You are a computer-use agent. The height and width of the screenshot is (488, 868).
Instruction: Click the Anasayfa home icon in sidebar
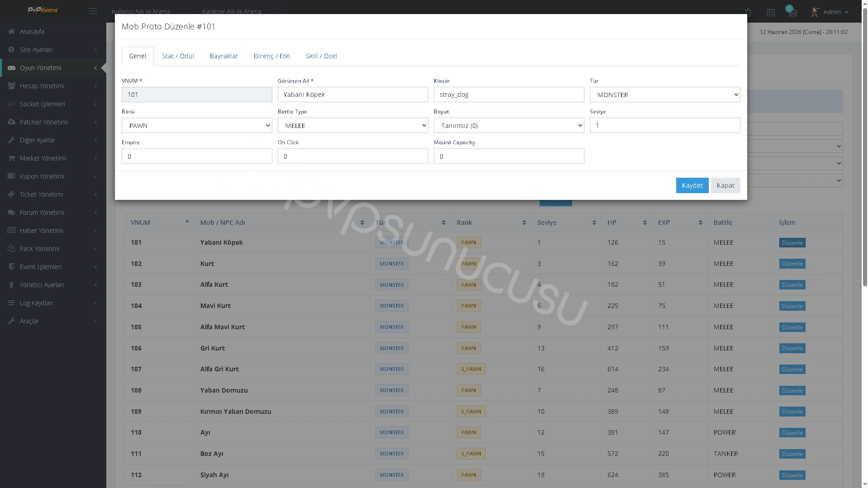coord(11,32)
